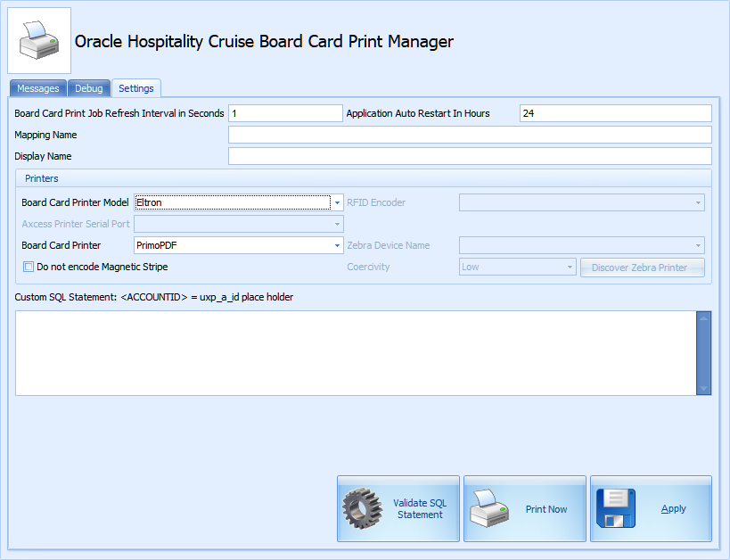Open the Axcess Printer Serial Port dropdown
This screenshot has width=730, height=560.
(x=337, y=224)
